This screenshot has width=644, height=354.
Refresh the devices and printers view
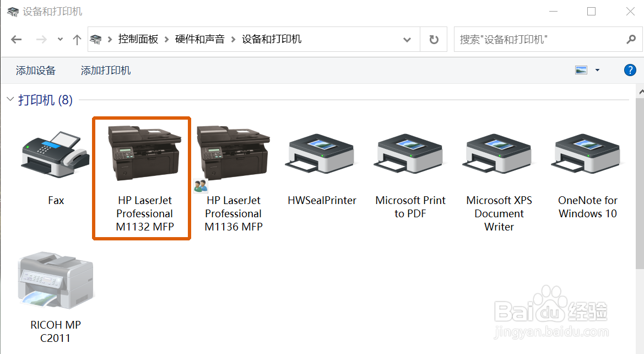pyautogui.click(x=434, y=40)
